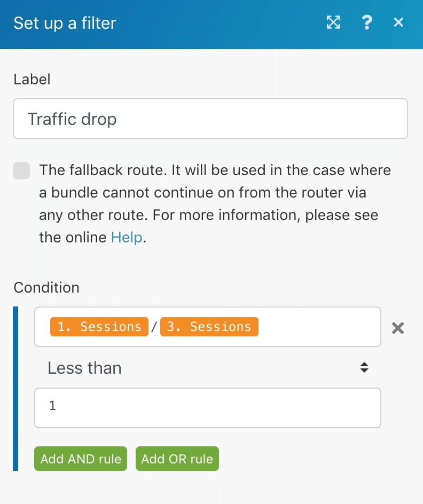The height and width of the screenshot is (504, 423).
Task: Focus the Traffic drop label field
Action: pos(210,119)
